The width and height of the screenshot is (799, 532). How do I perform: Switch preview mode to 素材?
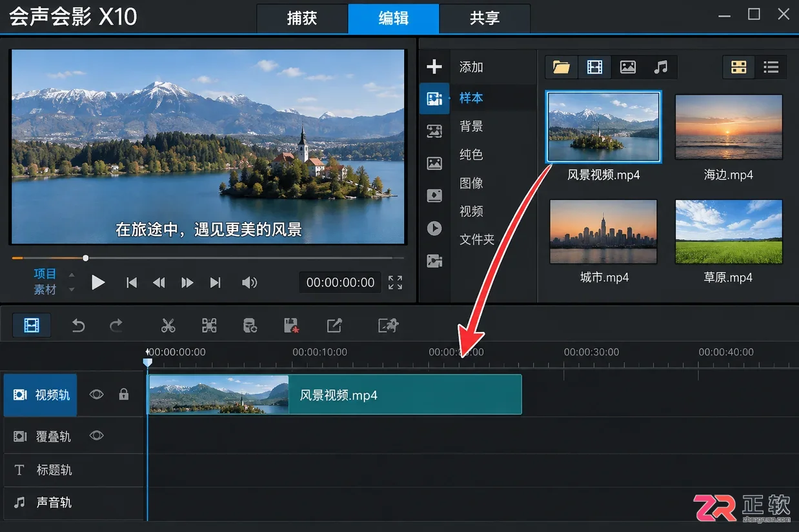click(45, 290)
